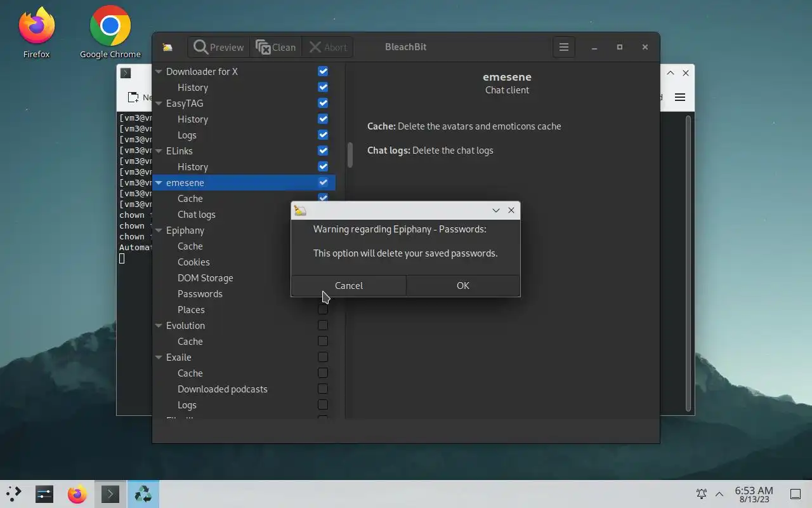This screenshot has height=508, width=812.
Task: Launch Firefox from the taskbar
Action: (77, 494)
